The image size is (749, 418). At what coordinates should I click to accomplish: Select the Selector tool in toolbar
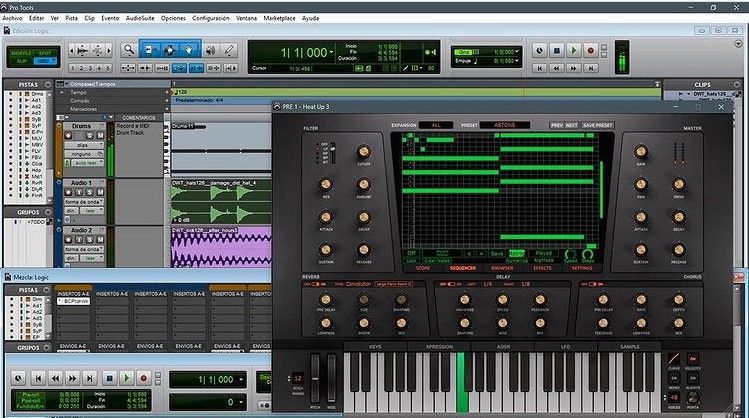click(x=170, y=50)
